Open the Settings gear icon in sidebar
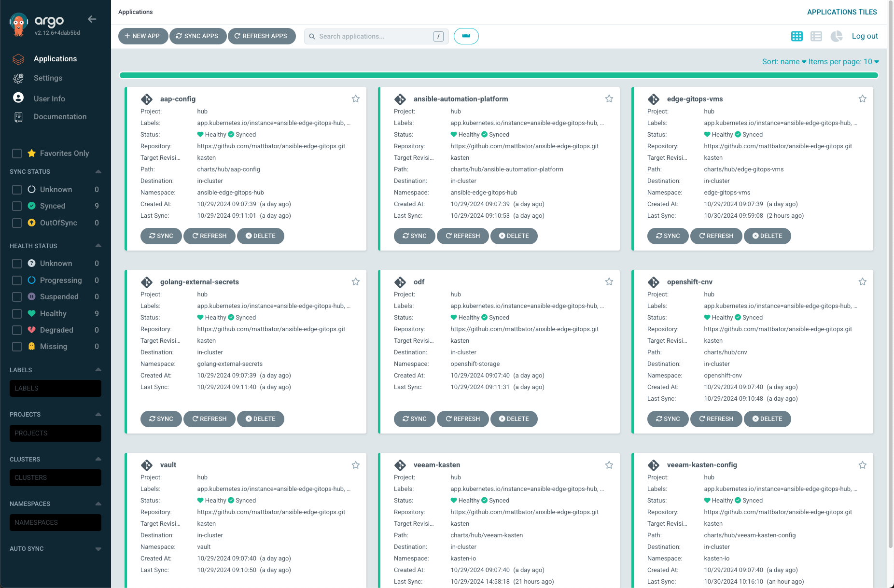 tap(18, 78)
